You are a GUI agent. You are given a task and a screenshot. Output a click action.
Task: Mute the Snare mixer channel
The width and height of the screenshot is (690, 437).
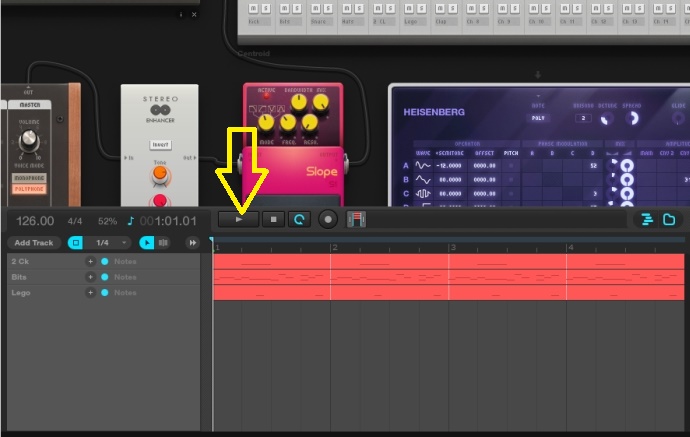(316, 8)
